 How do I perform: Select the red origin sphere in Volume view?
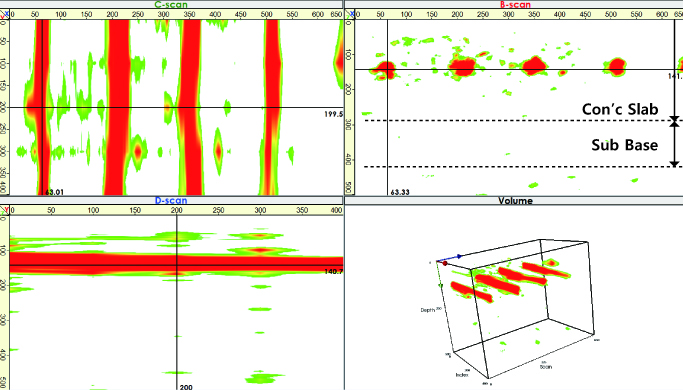coord(445,264)
